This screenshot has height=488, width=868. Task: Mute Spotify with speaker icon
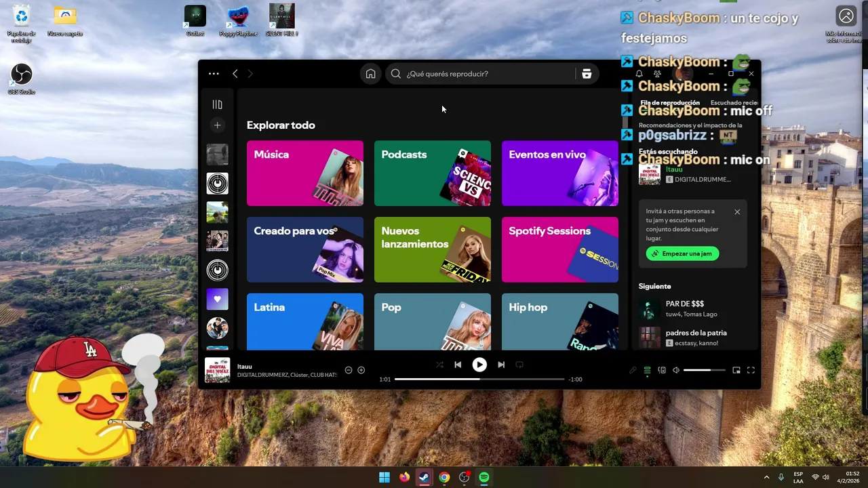(676, 370)
